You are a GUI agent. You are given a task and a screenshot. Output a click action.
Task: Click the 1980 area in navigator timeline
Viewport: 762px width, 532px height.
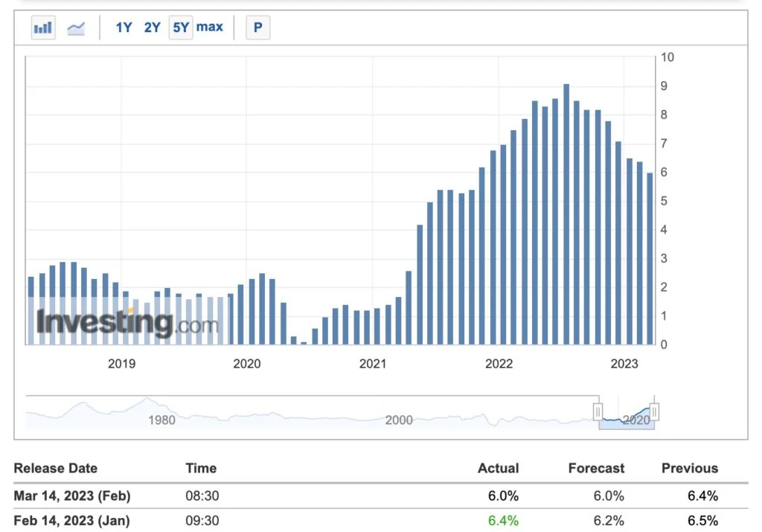161,420
